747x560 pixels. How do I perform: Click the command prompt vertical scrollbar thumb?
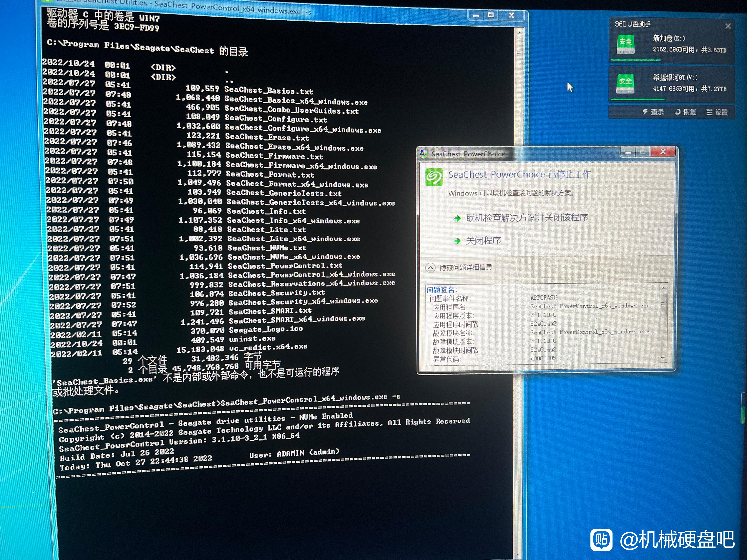[x=519, y=53]
